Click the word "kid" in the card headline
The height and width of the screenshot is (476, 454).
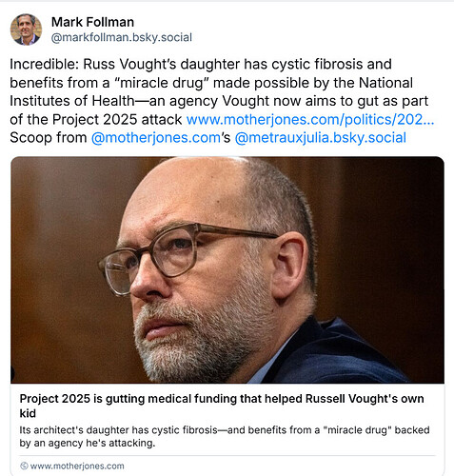point(28,413)
